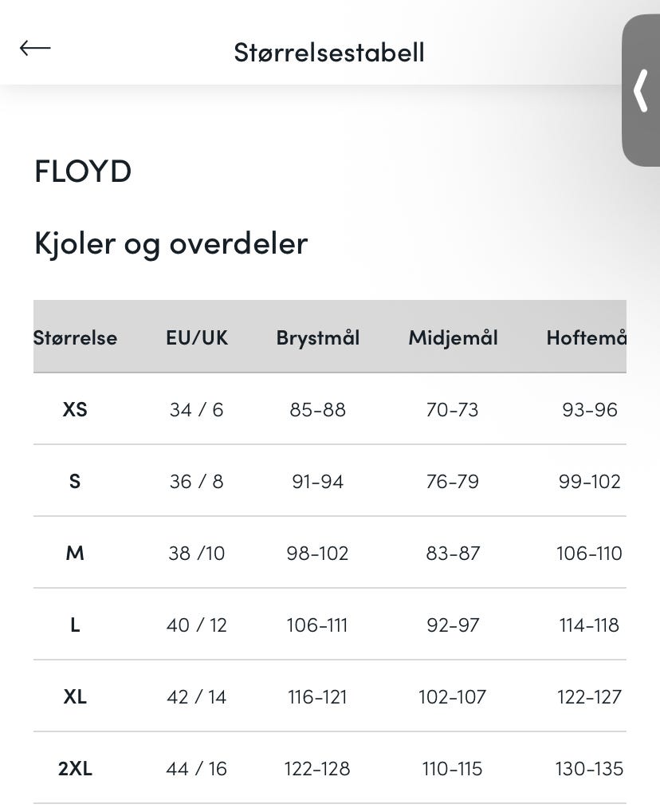Select the M size row label
The height and width of the screenshot is (812, 660).
(75, 554)
